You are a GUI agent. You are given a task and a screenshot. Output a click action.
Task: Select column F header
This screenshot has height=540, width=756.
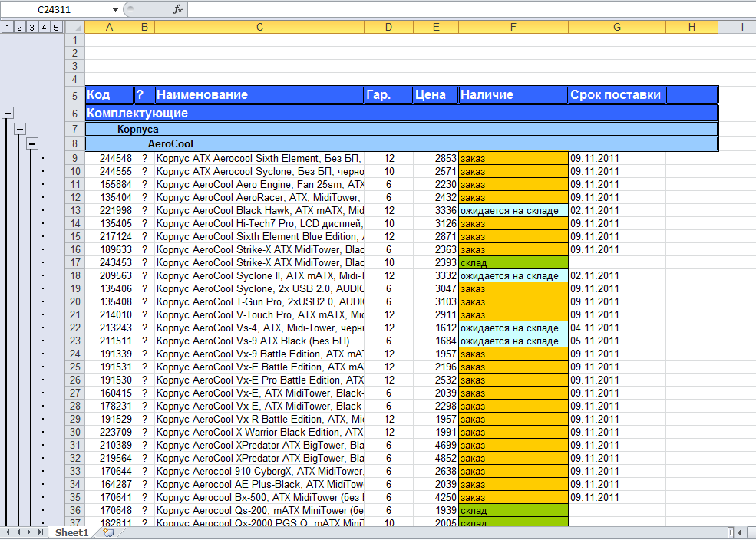pyautogui.click(x=513, y=28)
